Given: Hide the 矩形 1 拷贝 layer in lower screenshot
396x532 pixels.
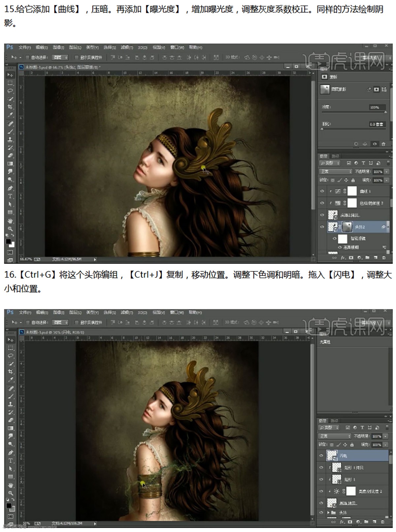Looking at the screenshot, I should pyautogui.click(x=321, y=467).
